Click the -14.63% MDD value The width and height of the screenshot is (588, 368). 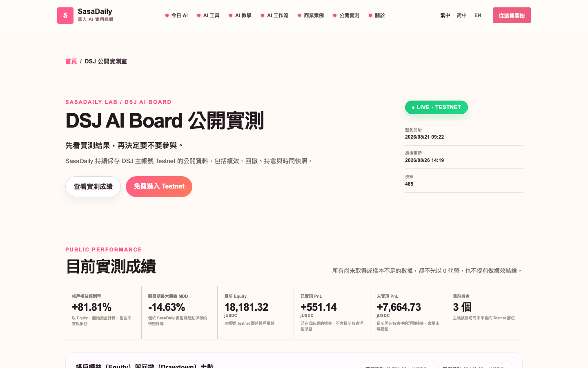(167, 307)
